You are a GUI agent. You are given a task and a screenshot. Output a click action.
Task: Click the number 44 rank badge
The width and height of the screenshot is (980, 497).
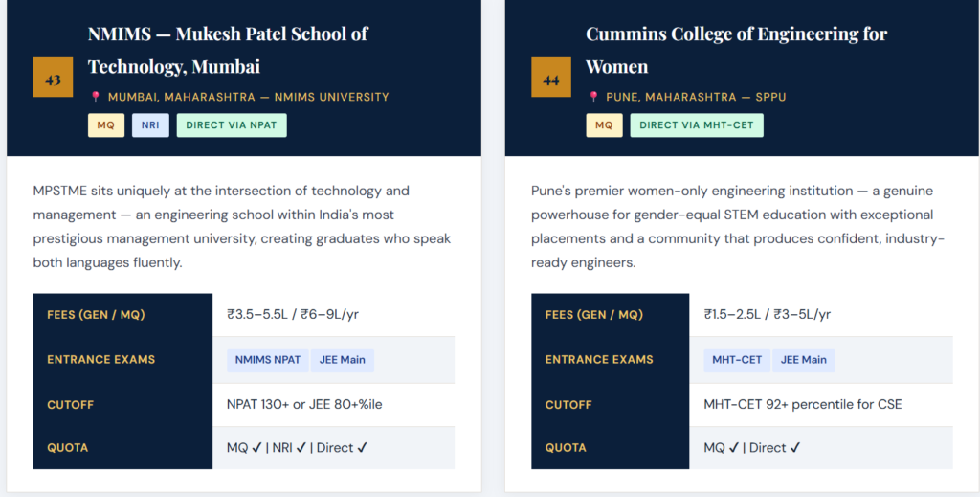click(x=550, y=79)
